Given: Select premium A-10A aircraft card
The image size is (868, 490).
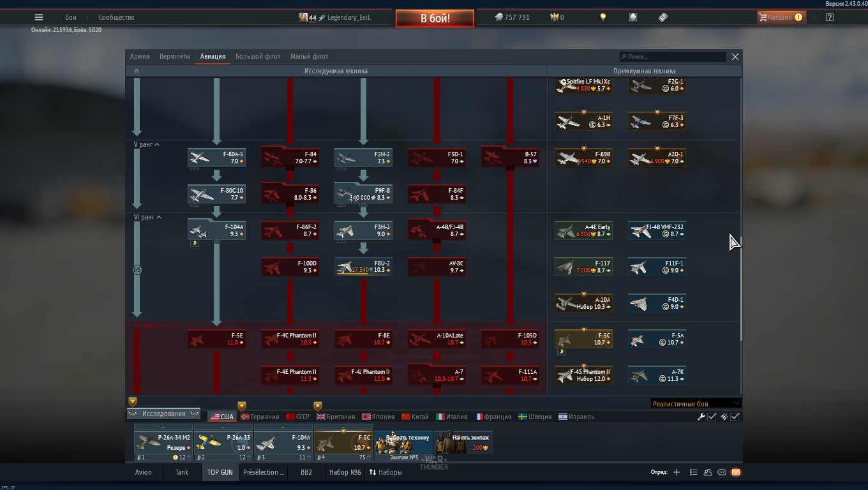Looking at the screenshot, I should pyautogui.click(x=583, y=303).
